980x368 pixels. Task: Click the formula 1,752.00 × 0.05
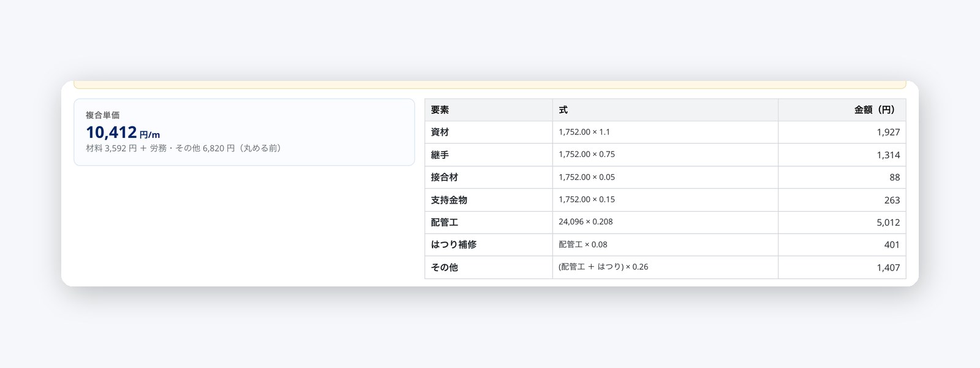[587, 177]
